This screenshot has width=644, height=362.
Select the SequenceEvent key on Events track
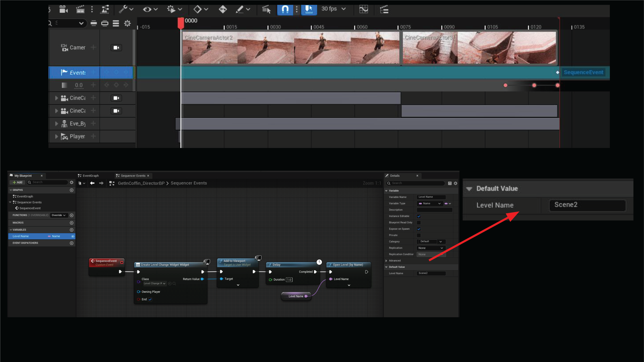(x=557, y=72)
